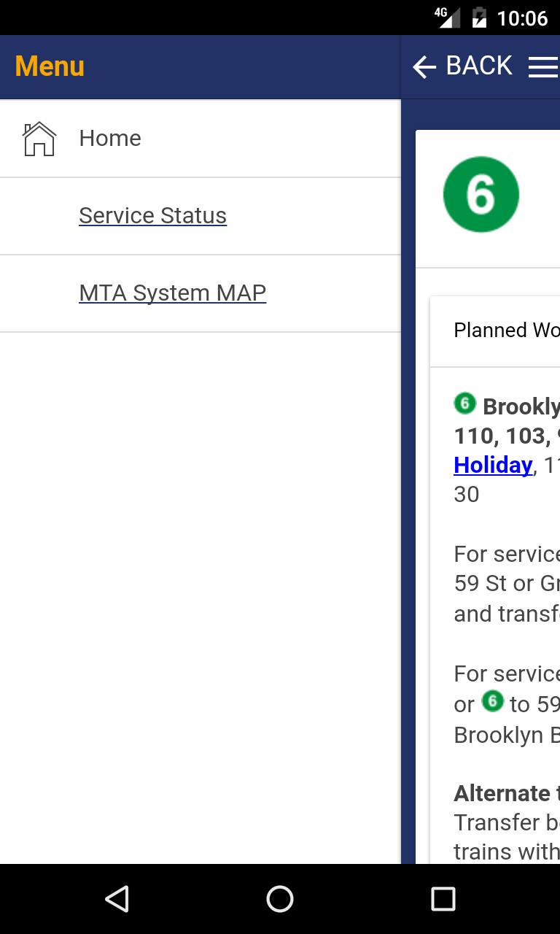Tap the 4G signal status icon
560x934 pixels.
[447, 18]
